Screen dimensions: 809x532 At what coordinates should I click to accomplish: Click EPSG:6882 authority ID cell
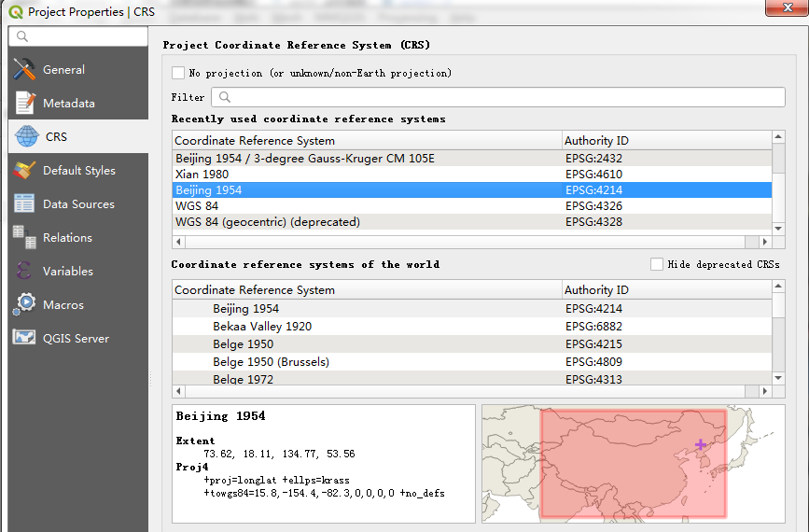click(x=593, y=326)
